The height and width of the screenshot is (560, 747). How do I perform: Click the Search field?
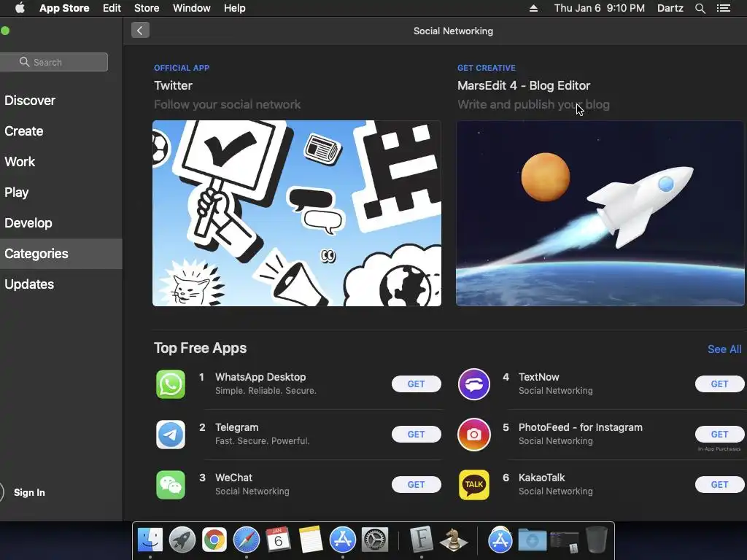coord(54,62)
